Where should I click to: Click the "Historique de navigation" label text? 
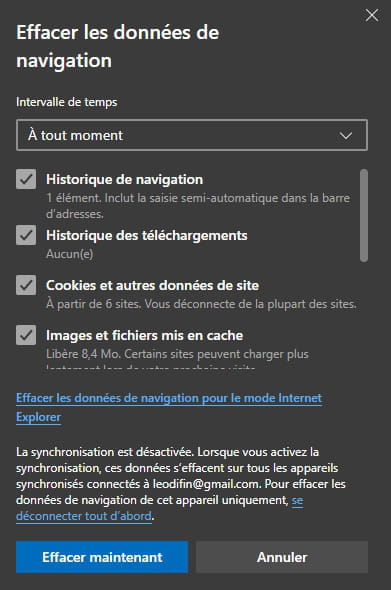coord(125,179)
